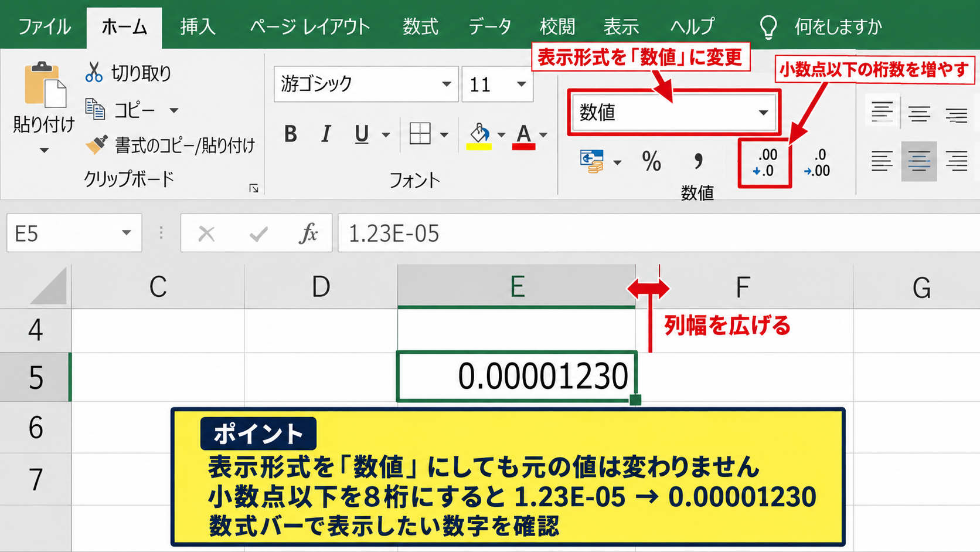Increase decimal places button
Image resolution: width=980 pixels, height=552 pixels.
765,162
